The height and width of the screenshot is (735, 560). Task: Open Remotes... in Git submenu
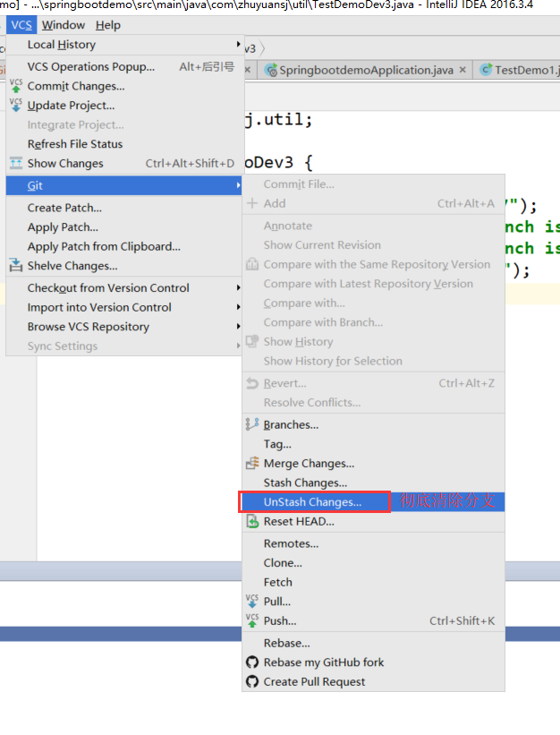[373, 543]
